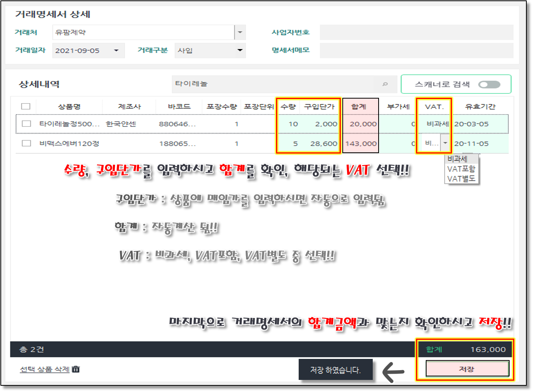Open the 거래구분 사입 dropdown
This screenshot has width=533, height=392.
tap(240, 50)
